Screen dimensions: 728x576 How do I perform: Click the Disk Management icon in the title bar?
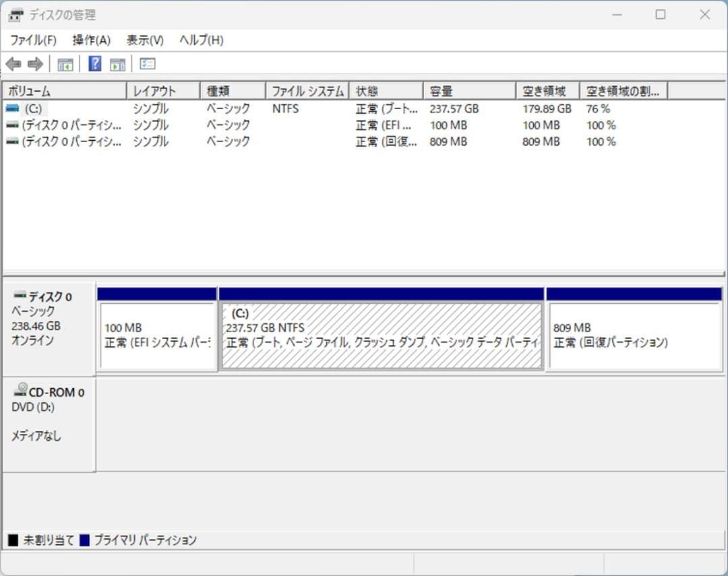15,14
